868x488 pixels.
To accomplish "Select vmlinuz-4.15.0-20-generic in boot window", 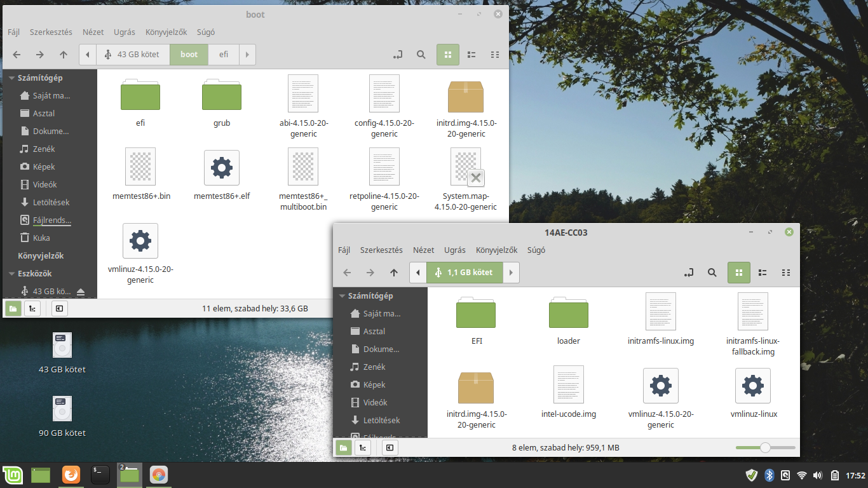I will point(140,253).
